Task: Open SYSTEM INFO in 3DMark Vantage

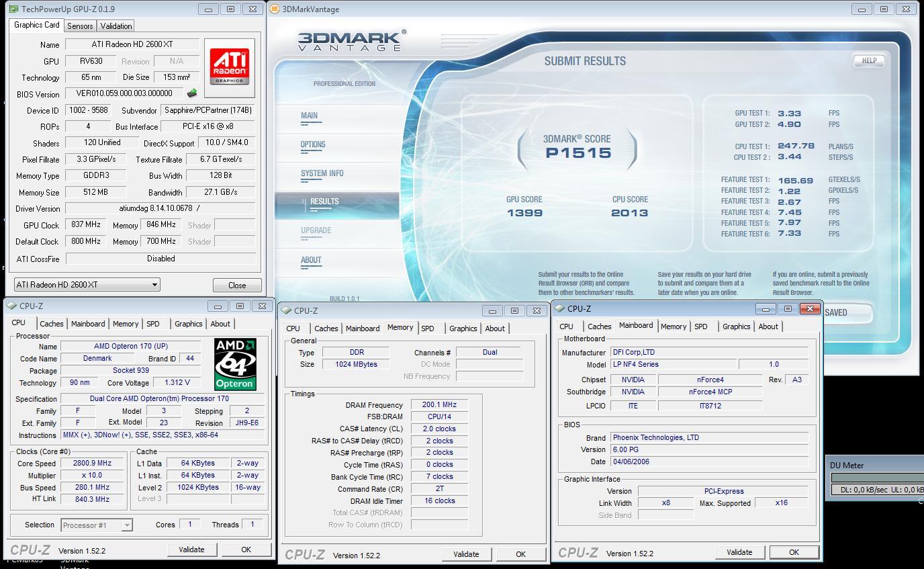Action: tap(322, 173)
